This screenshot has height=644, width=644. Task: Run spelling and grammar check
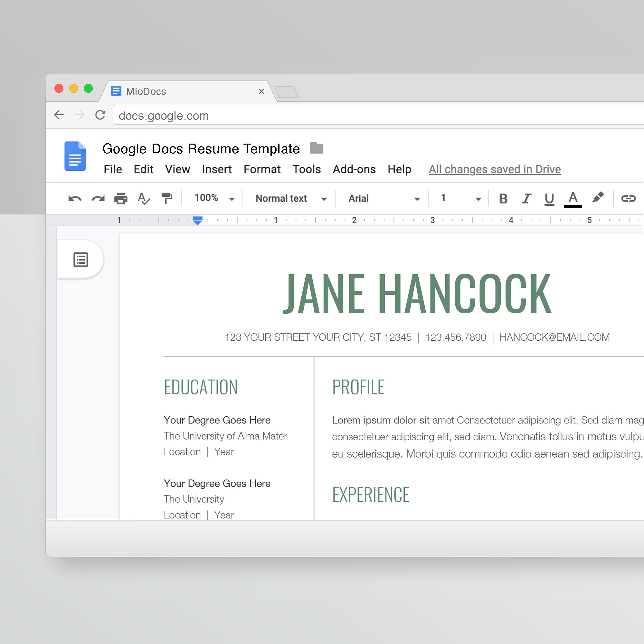tap(143, 198)
